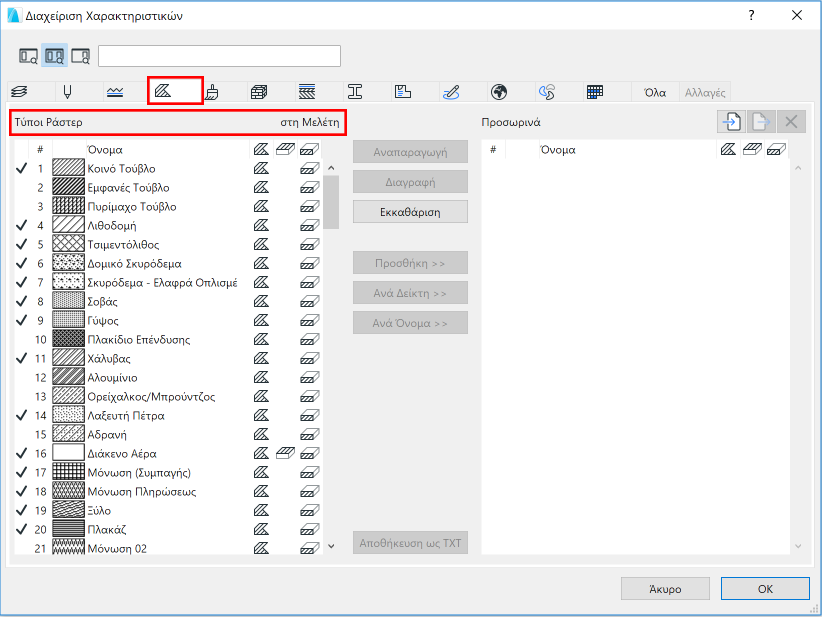
Task: Click drafting fill icon on Λιθοδομή row
Action: click(261, 225)
